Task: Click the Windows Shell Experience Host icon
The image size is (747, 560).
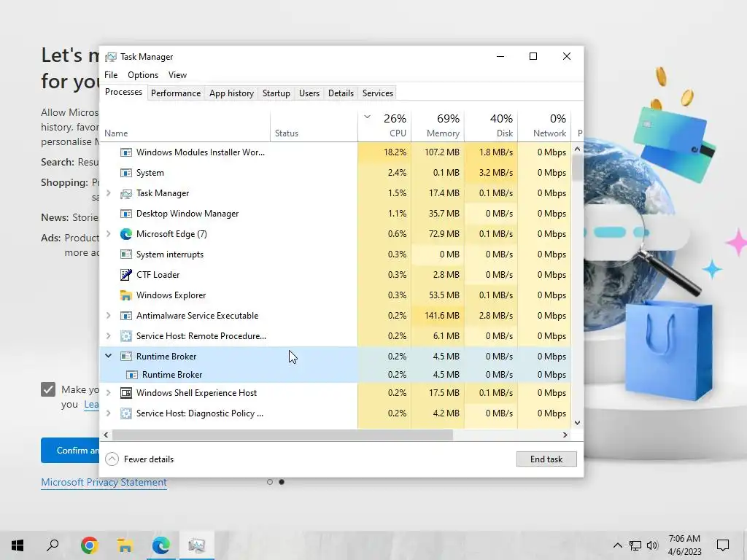Action: (125, 393)
